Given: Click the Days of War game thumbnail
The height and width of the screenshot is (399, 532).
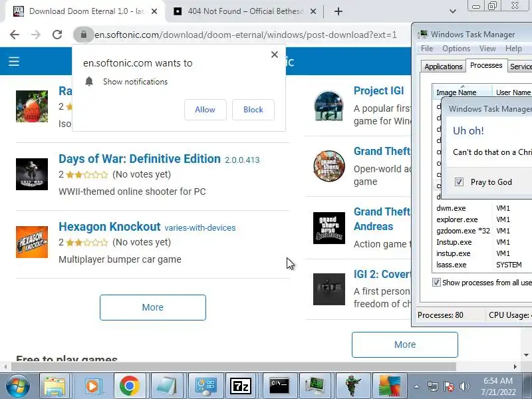Looking at the screenshot, I should coord(32,174).
